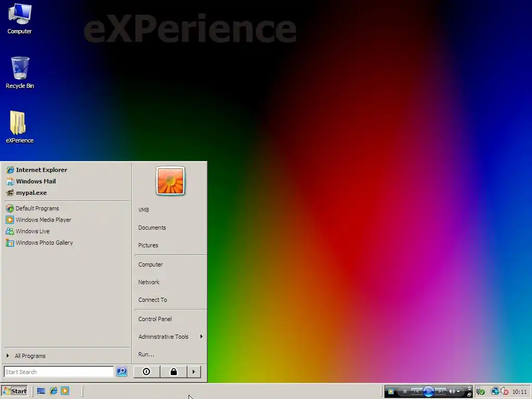Screen dimensions: 532x399
Task: Click the 10:11 clock in the tray
Action: pyautogui.click(x=520, y=392)
